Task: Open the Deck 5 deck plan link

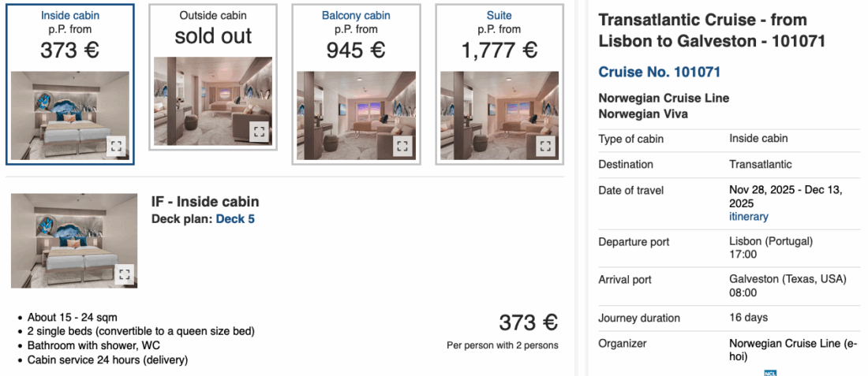Action: click(x=235, y=218)
